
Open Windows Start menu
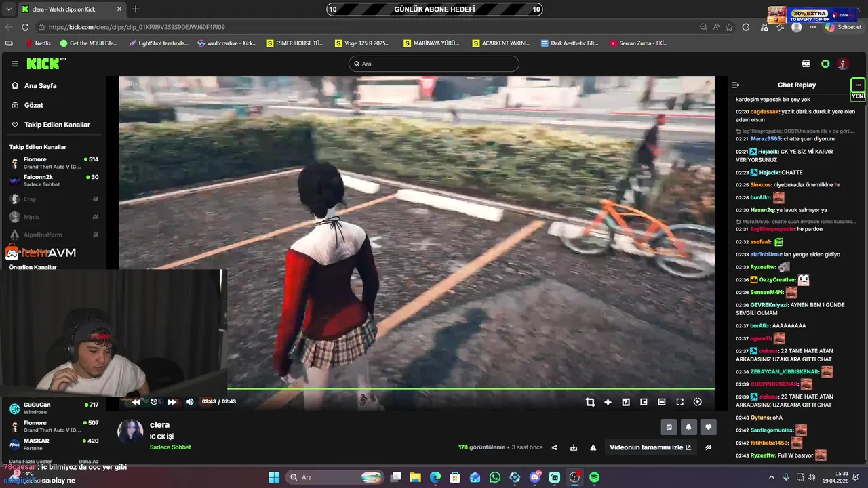coord(274,477)
